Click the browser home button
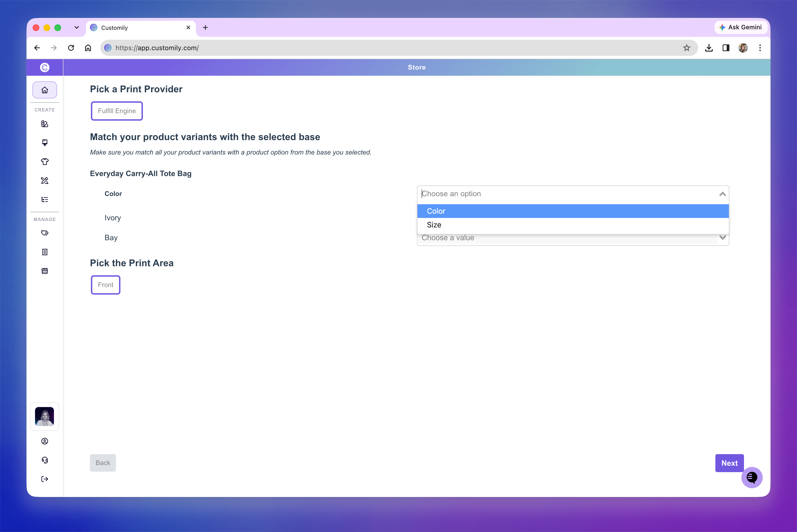The height and width of the screenshot is (532, 797). pyautogui.click(x=88, y=48)
